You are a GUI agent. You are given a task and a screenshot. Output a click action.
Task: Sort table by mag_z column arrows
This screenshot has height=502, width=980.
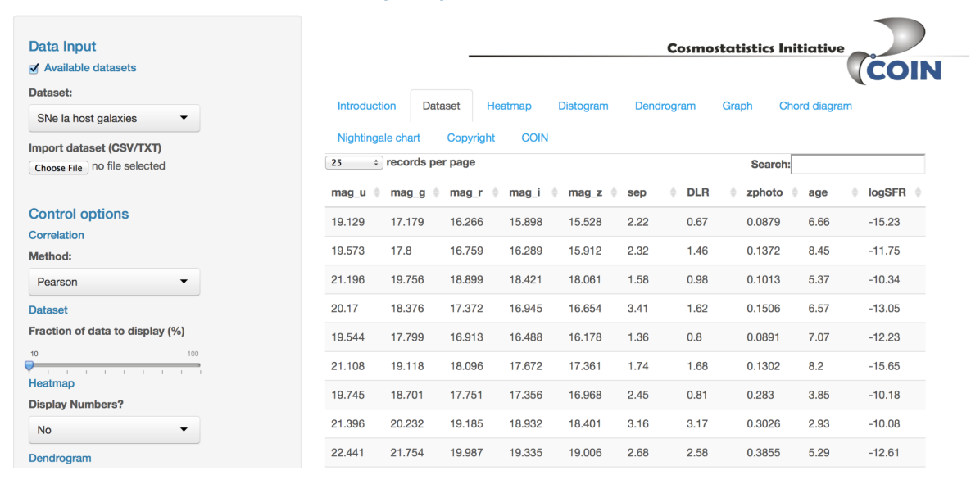coord(615,192)
